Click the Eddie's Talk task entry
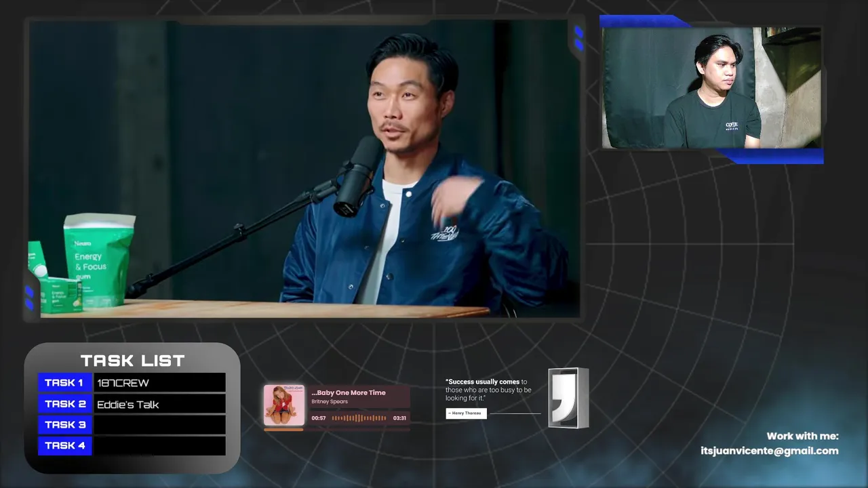This screenshot has height=488, width=868. click(x=159, y=404)
